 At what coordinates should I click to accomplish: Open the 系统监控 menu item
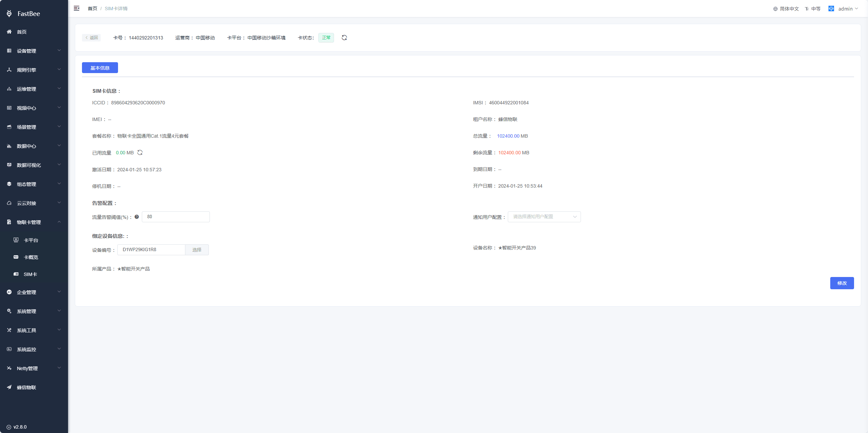click(34, 349)
